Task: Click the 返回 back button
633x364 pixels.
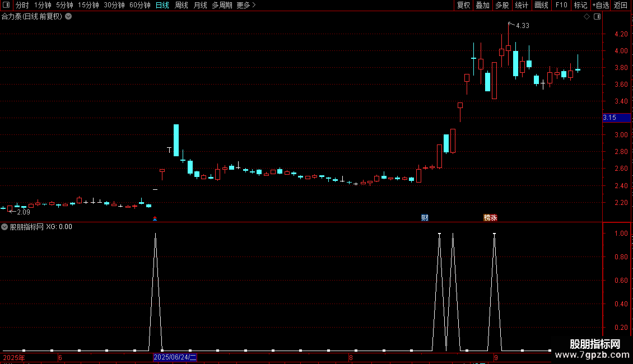Action: click(621, 5)
